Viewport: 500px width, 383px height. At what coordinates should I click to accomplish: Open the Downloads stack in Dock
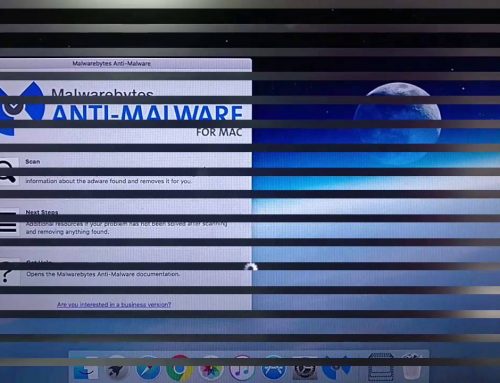(x=380, y=367)
